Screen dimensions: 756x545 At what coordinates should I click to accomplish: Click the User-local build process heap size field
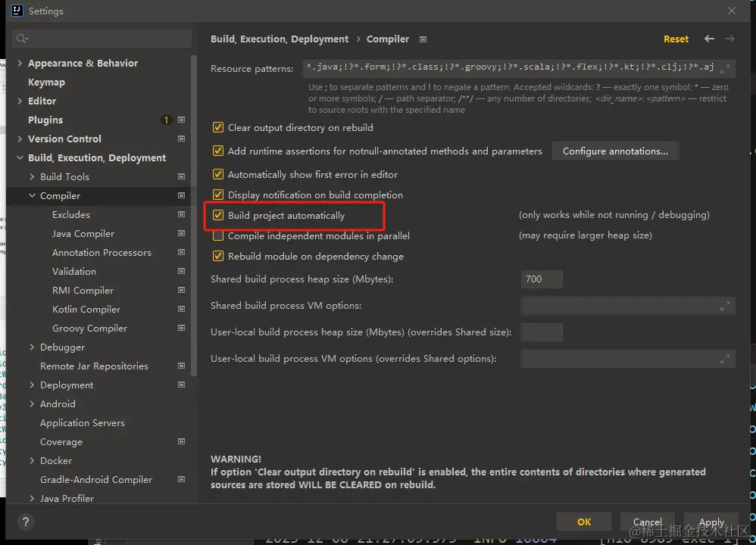[542, 332]
